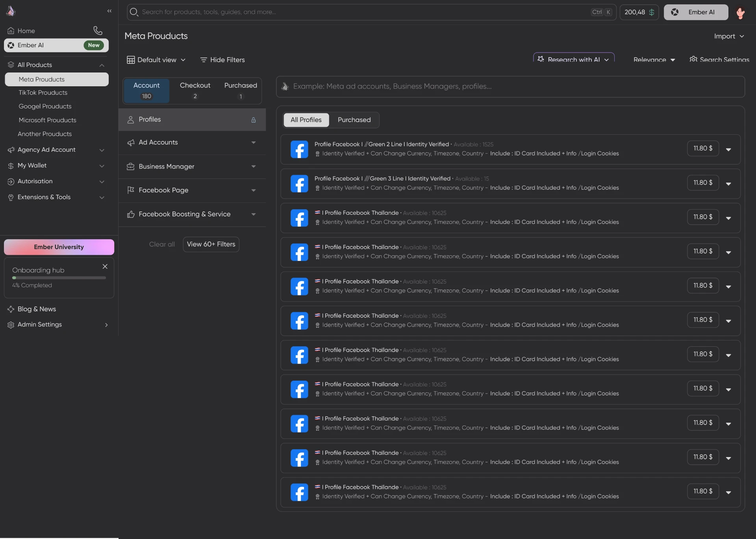Click the Blog & News icon
The width and height of the screenshot is (756, 539).
click(11, 309)
